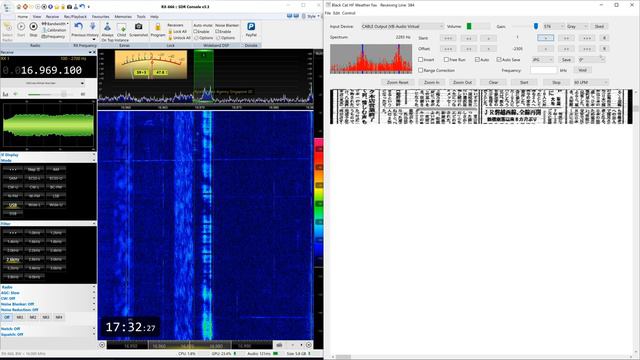
Task: Open the JPG format dropdown
Action: (x=542, y=60)
